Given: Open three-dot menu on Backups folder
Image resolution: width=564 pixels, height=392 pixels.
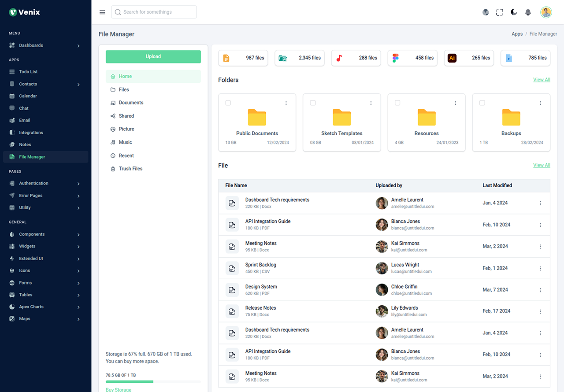Looking at the screenshot, I should point(540,103).
